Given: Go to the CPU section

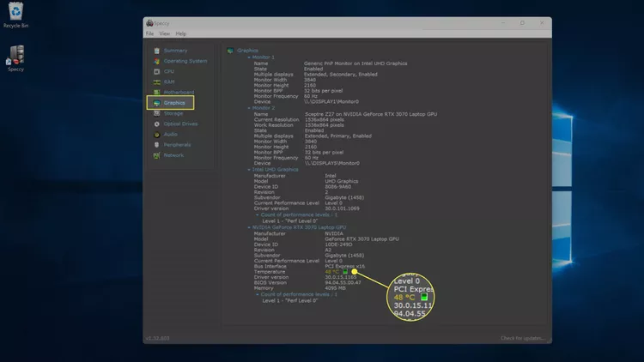Looking at the screenshot, I should [169, 71].
